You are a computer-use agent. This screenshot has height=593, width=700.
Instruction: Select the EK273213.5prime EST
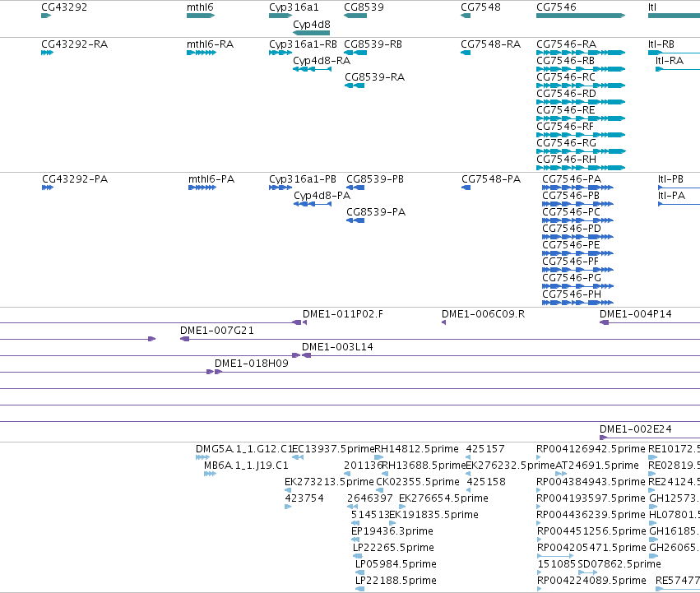288,490
